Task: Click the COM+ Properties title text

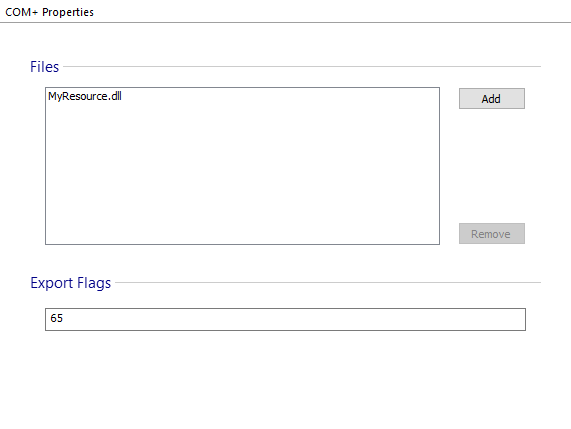Action: [x=49, y=12]
